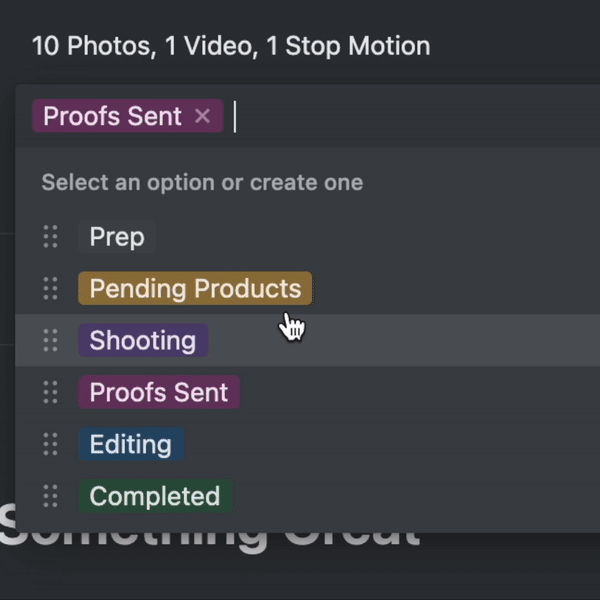600x600 pixels.
Task: Select the Prep option
Action: click(117, 237)
